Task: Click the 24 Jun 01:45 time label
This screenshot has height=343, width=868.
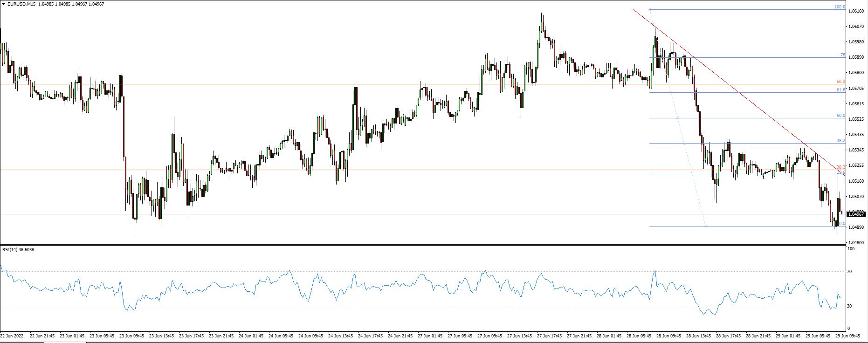Action: click(x=251, y=336)
